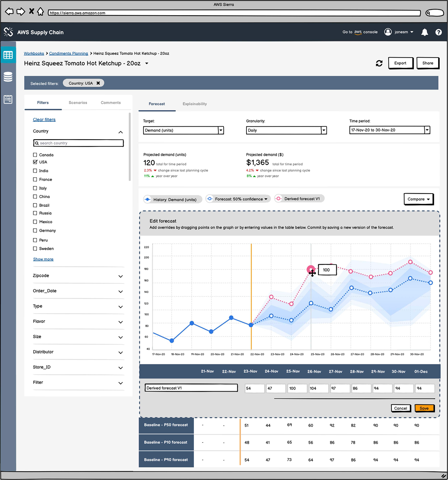Click the orange forecast start line
The width and height of the screenshot is (448, 480).
(x=251, y=297)
